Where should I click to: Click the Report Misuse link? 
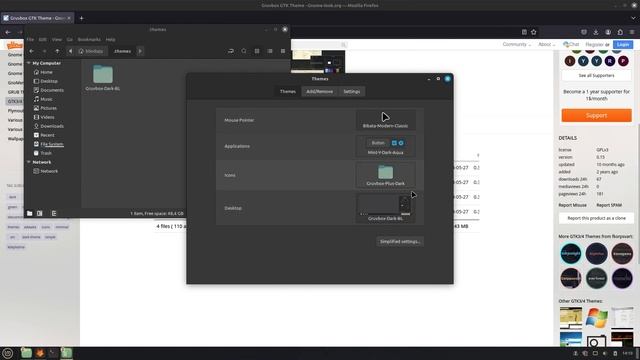point(572,205)
